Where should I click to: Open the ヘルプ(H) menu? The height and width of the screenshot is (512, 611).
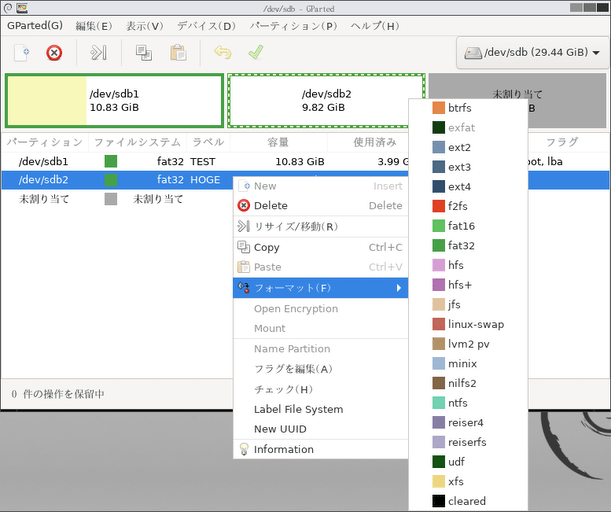pos(374,26)
